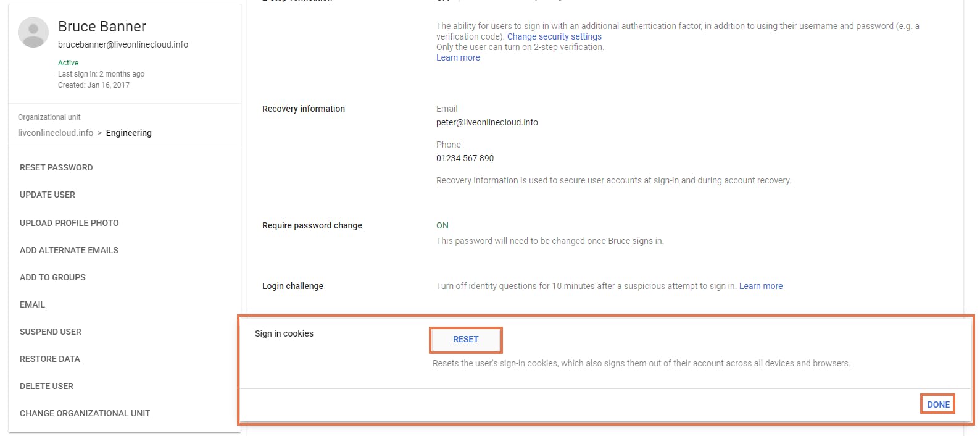Open Add Alternate Emails
This screenshot has height=436, width=980.
pyautogui.click(x=69, y=250)
